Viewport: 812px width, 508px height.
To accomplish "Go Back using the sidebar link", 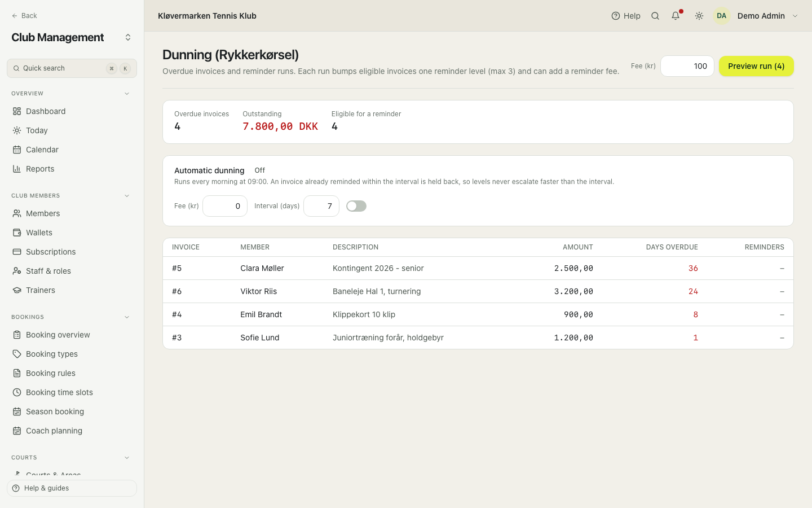I will [x=24, y=16].
